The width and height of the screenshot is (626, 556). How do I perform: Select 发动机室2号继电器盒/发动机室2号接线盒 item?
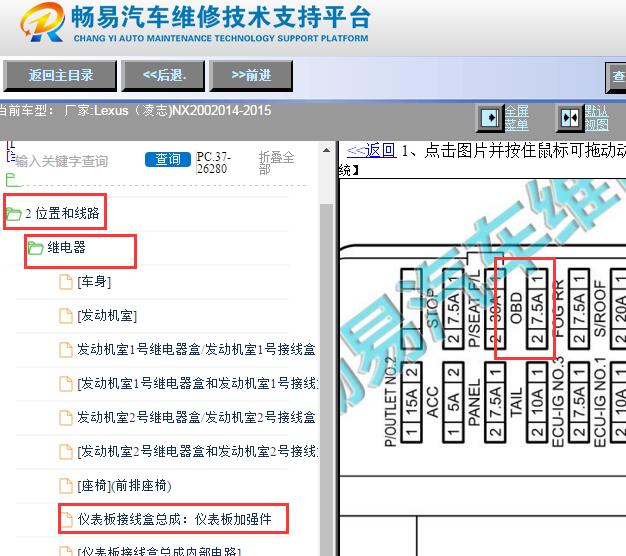pyautogui.click(x=196, y=417)
